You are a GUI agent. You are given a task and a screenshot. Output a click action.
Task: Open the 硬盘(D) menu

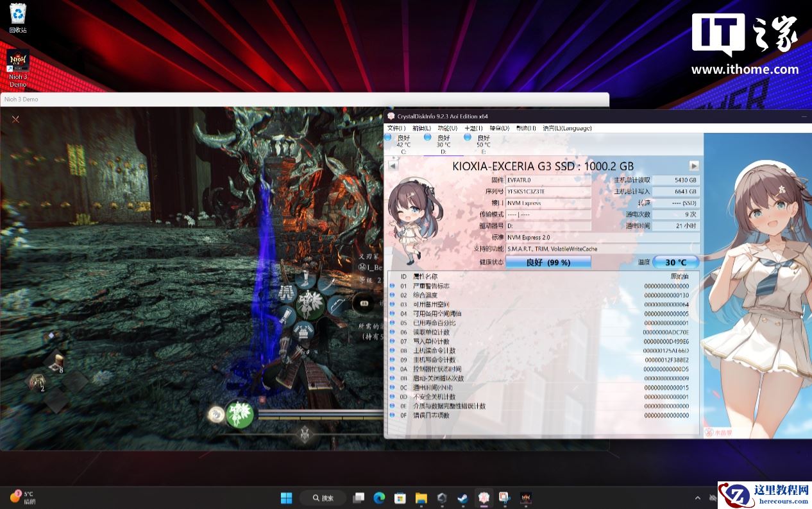(x=499, y=128)
